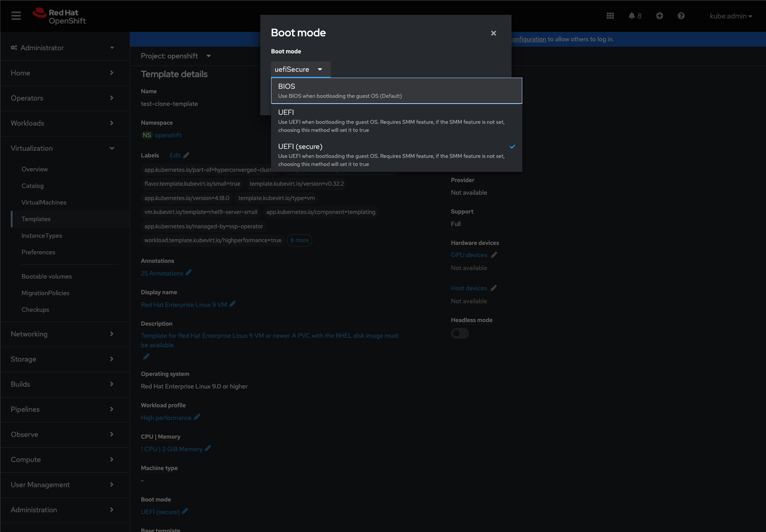
Task: Edit display name with pencil icon
Action: (232, 304)
